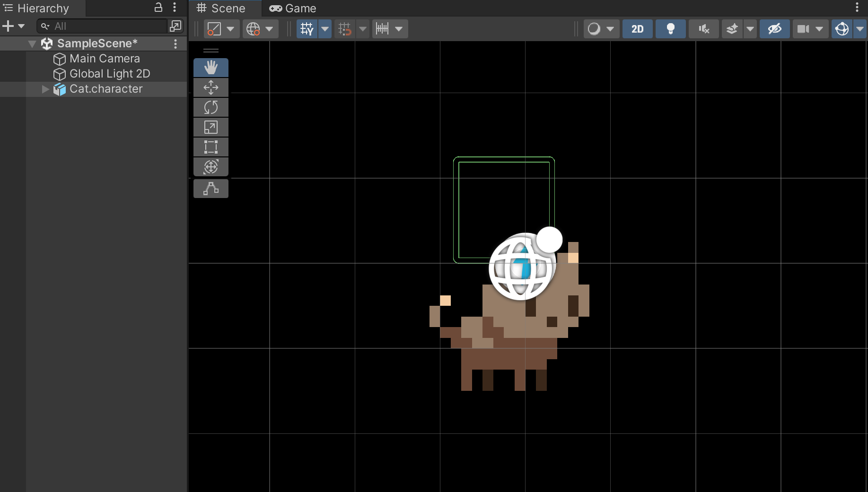868x492 pixels.
Task: Click the shaded draw mode sphere icon
Action: (594, 29)
